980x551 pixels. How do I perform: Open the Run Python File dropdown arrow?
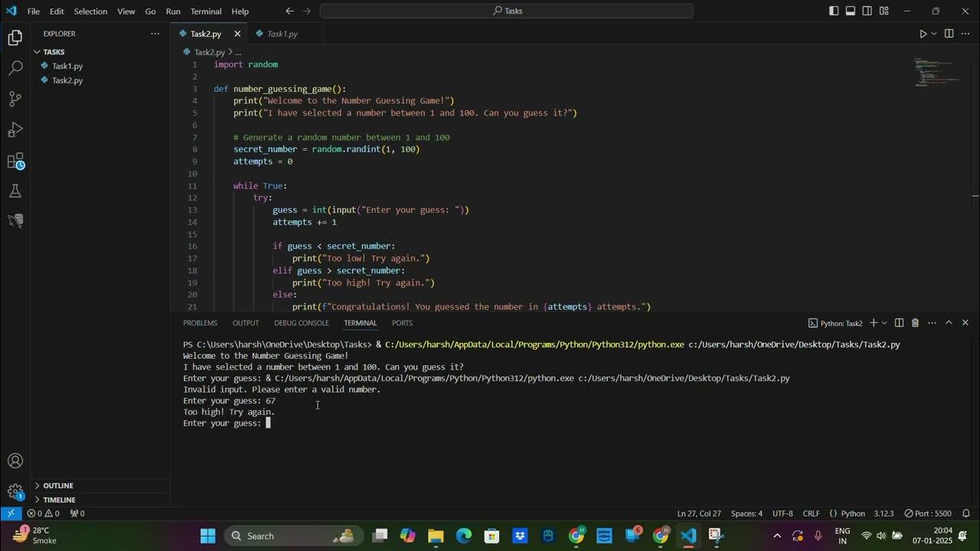point(933,34)
